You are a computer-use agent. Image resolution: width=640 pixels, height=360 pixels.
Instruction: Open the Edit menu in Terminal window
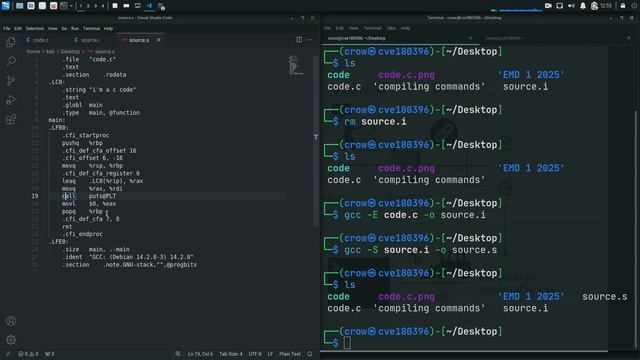click(x=340, y=28)
